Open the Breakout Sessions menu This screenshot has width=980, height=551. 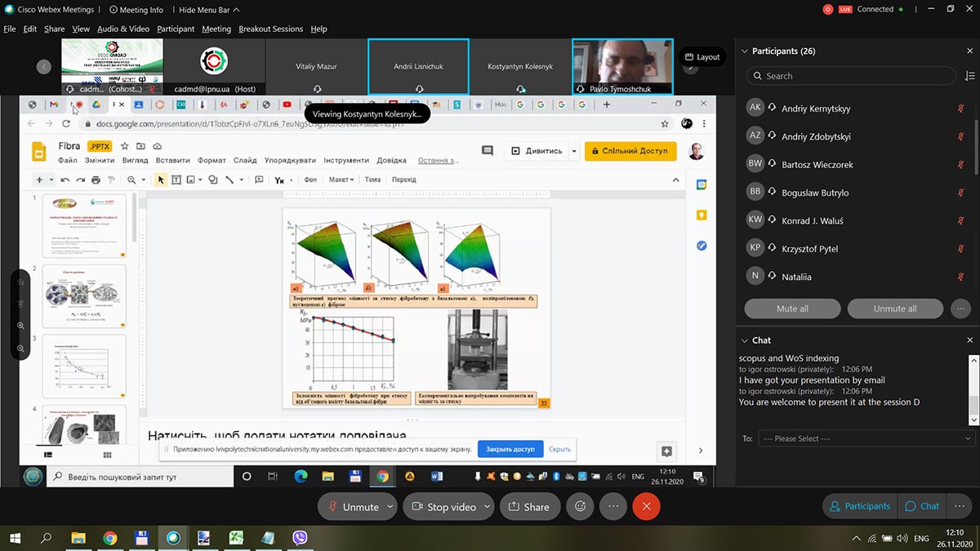tap(270, 29)
